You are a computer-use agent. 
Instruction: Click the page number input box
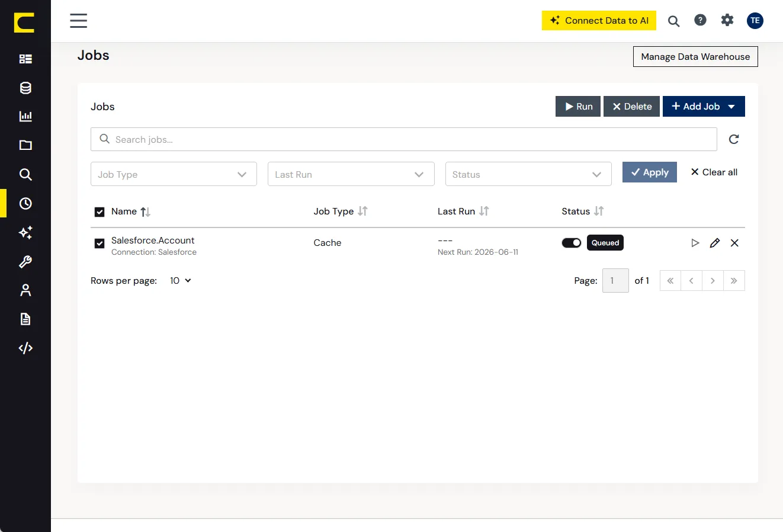click(x=615, y=281)
